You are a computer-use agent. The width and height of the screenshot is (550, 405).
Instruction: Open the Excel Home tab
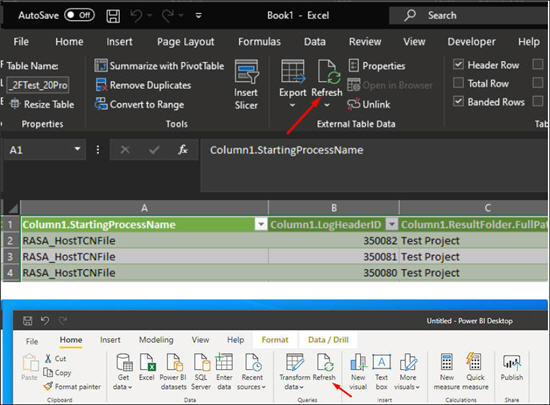69,42
